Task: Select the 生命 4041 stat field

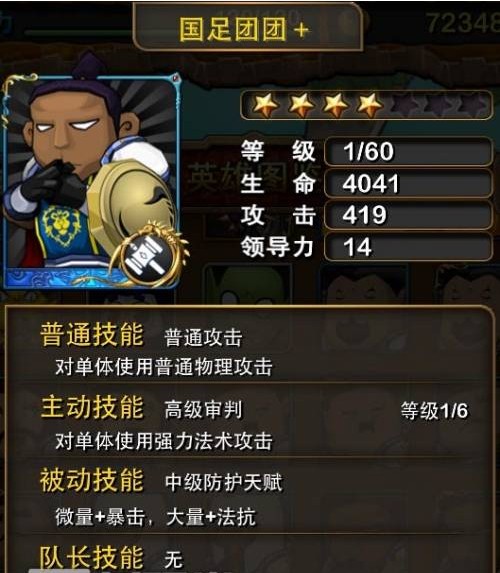Action: click(408, 183)
